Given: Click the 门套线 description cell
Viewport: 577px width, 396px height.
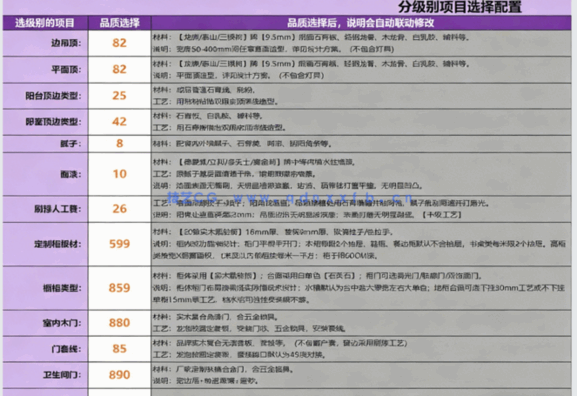Looking at the screenshot, I should point(361,349).
